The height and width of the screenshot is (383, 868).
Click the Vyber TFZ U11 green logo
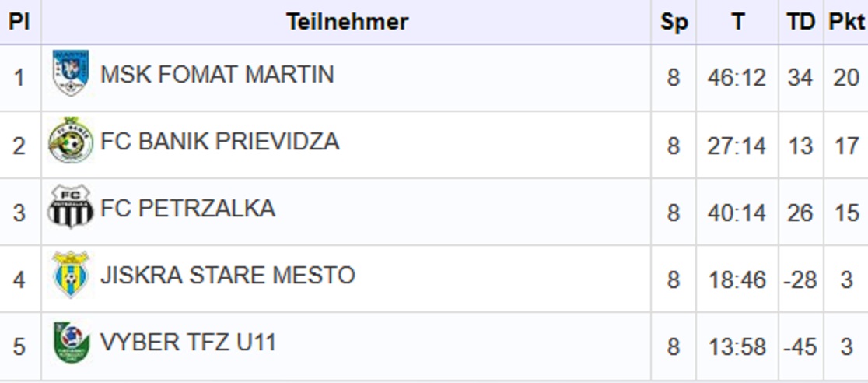(70, 343)
